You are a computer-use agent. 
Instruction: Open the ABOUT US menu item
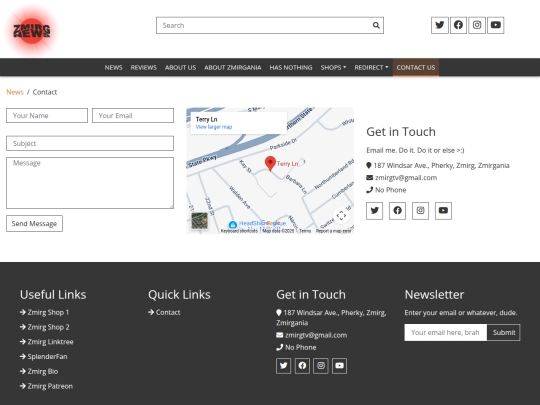coord(180,68)
